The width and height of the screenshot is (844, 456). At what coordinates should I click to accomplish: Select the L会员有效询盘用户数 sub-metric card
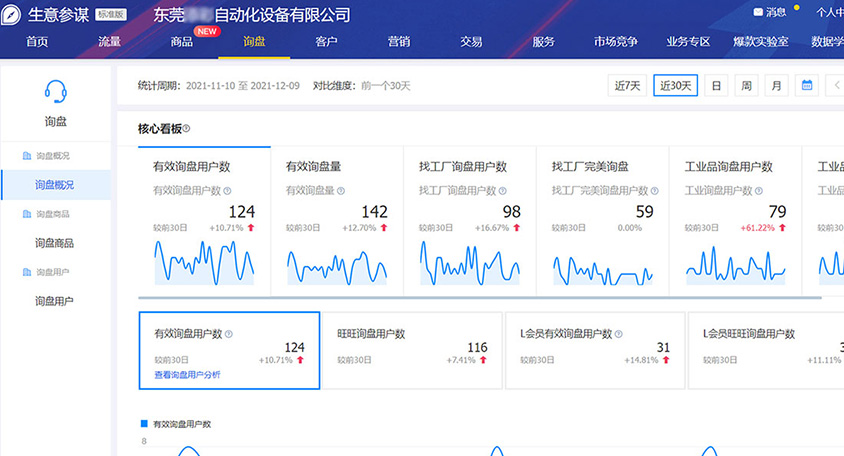595,350
